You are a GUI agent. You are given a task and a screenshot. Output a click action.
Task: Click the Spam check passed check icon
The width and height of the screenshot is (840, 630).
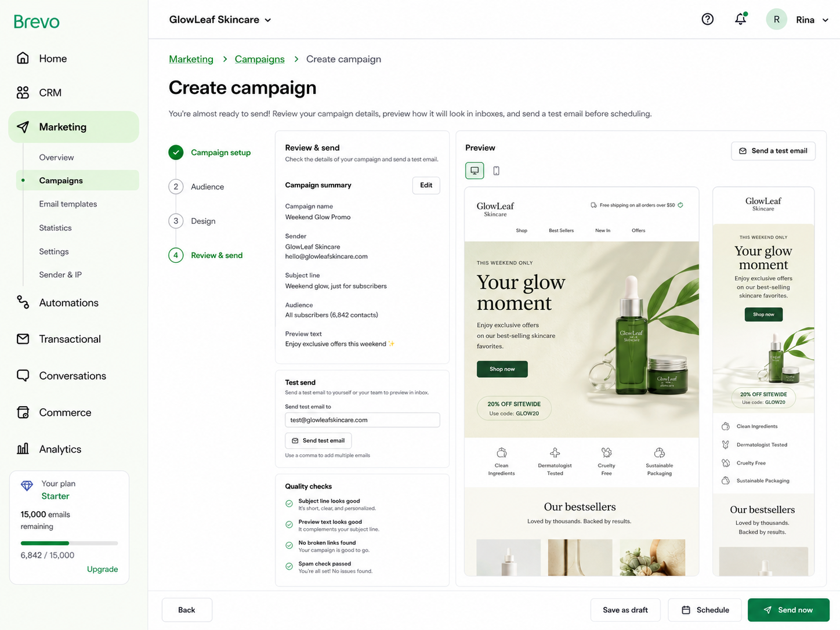pos(289,566)
